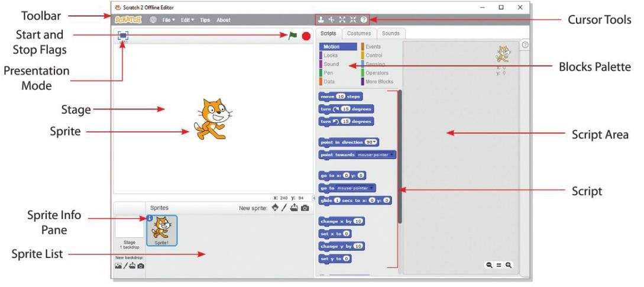Upload sprite from file
The width and height of the screenshot is (644, 287).
coord(294,208)
